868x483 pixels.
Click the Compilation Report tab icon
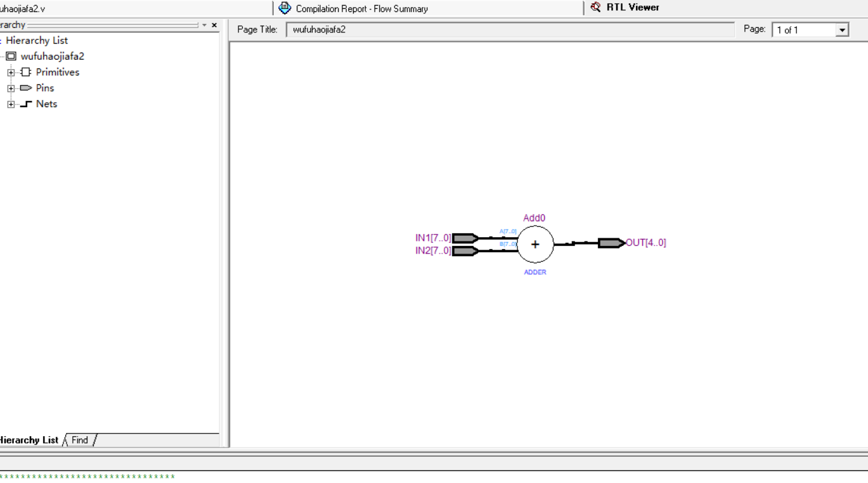pos(285,8)
